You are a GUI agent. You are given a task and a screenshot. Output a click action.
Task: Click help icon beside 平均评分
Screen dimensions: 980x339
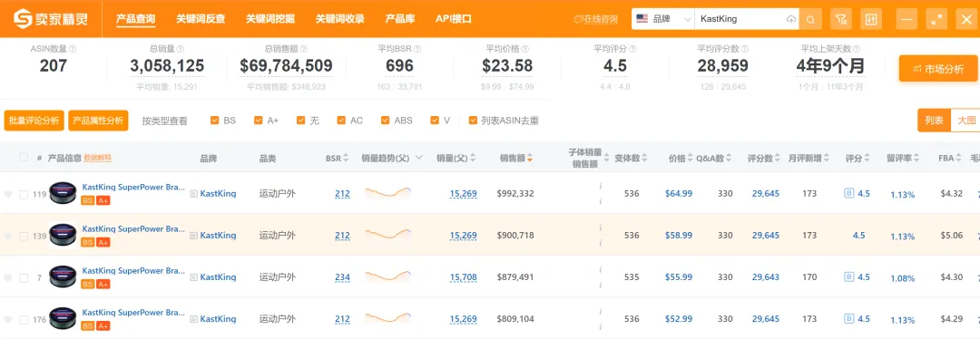pos(633,49)
